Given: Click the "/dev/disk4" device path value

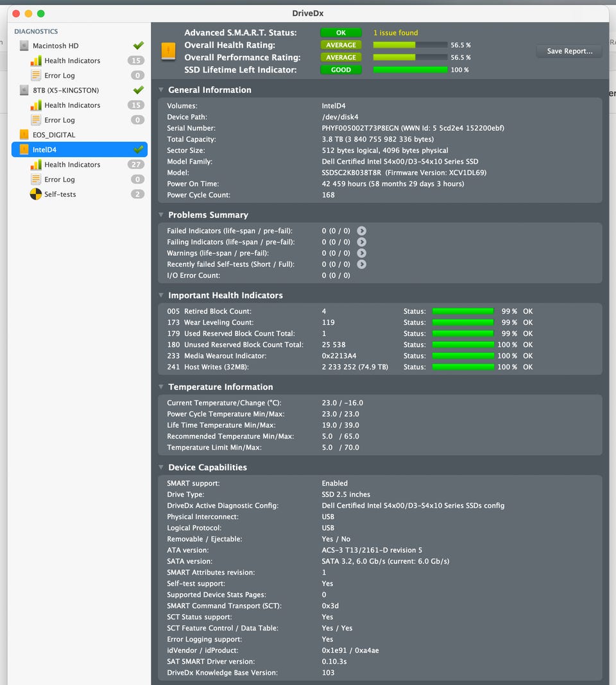Looking at the screenshot, I should (340, 117).
